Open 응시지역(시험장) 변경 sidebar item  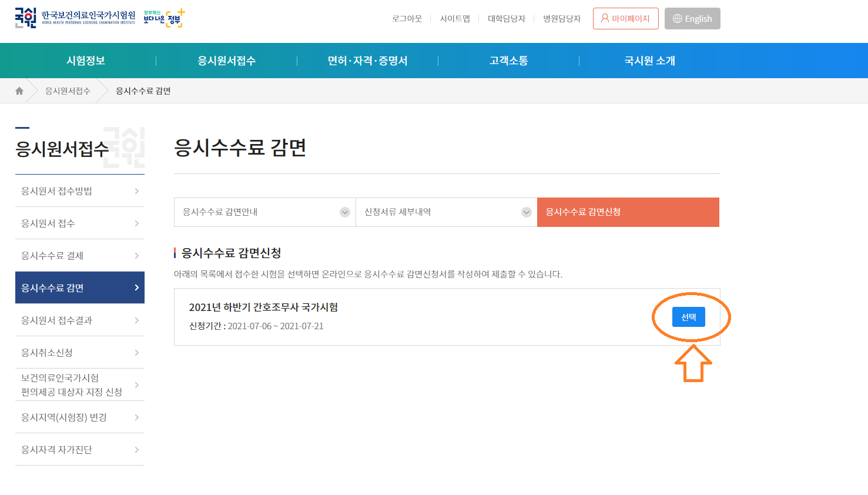64,417
